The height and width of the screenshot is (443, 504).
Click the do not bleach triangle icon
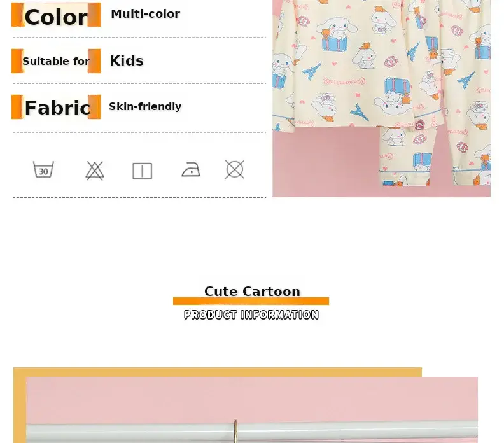[x=95, y=171]
